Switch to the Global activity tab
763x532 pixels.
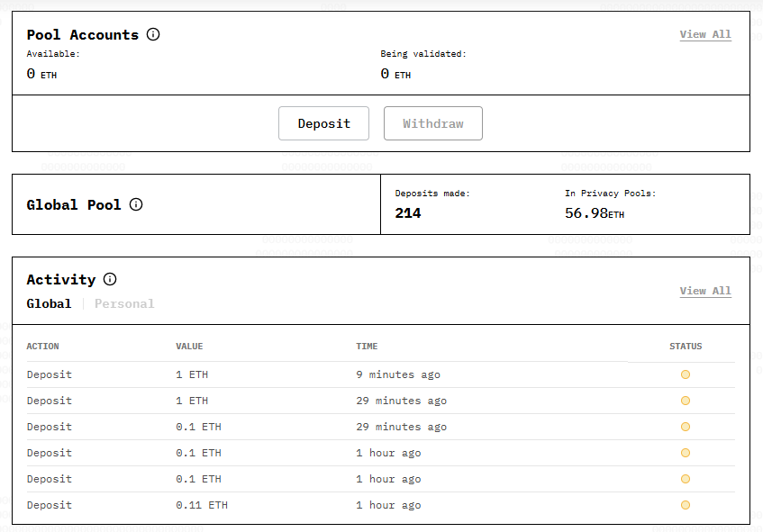(x=49, y=303)
